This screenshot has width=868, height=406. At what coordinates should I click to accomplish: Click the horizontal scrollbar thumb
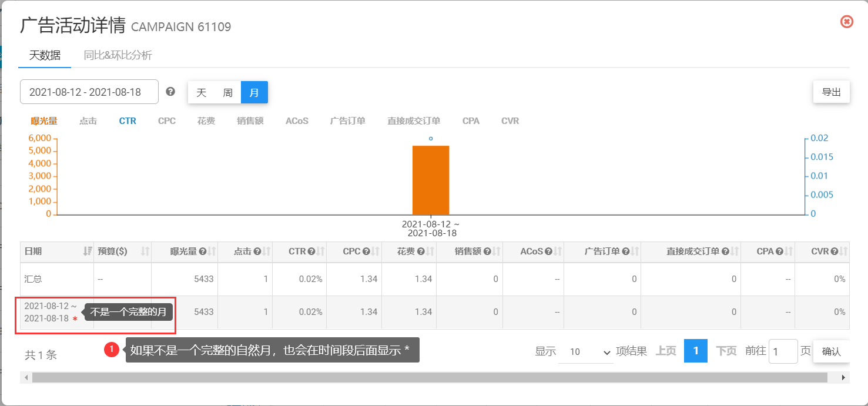[430, 378]
